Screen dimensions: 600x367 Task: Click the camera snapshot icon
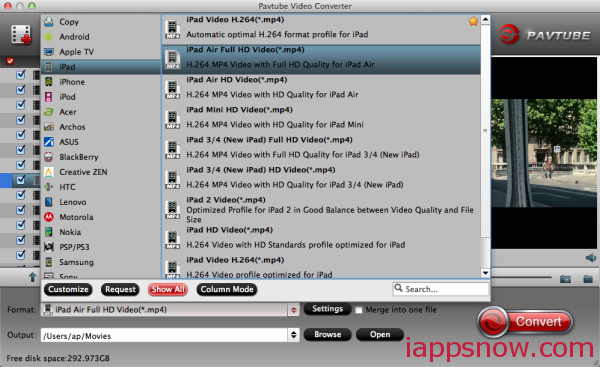pos(565,279)
